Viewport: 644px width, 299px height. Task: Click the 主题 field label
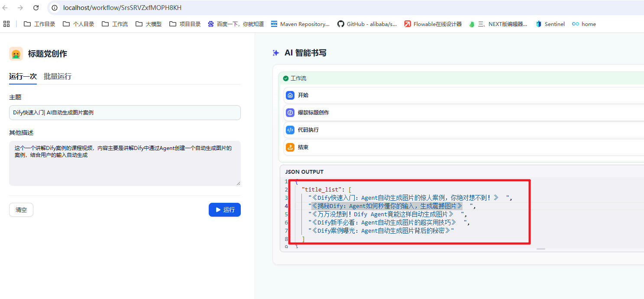point(15,97)
